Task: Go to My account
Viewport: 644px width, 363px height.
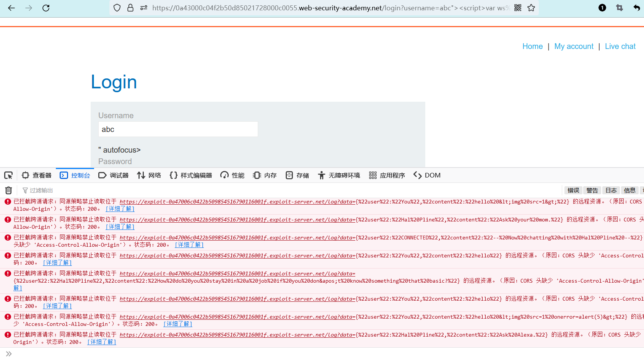Action: click(x=574, y=46)
